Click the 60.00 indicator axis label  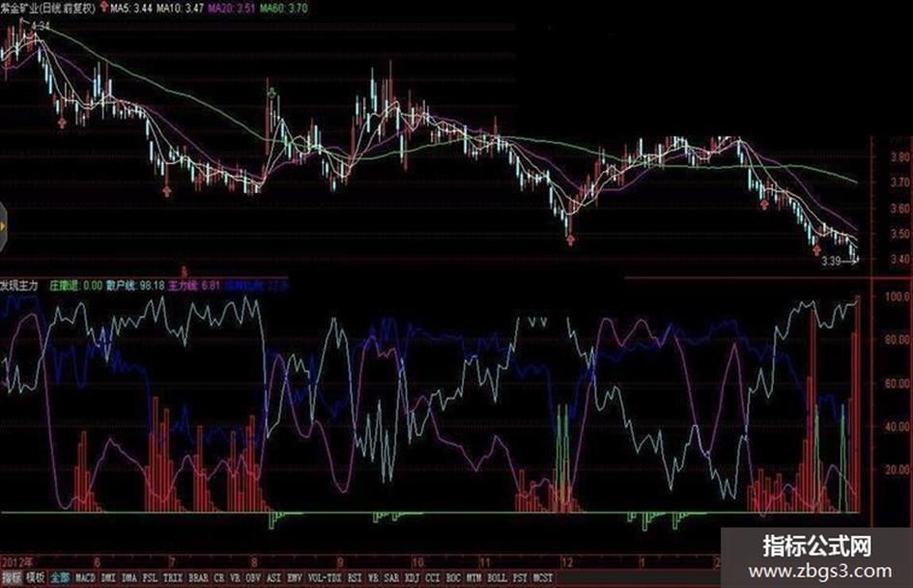coord(898,383)
